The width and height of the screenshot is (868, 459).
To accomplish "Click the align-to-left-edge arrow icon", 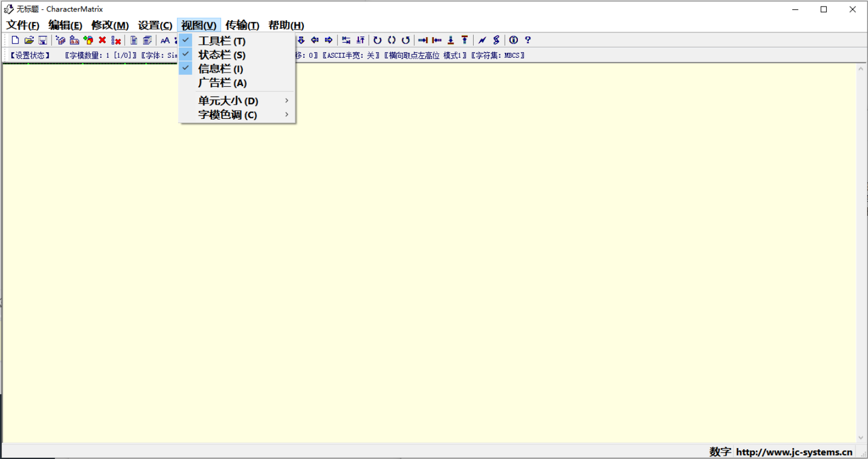I will coord(437,40).
